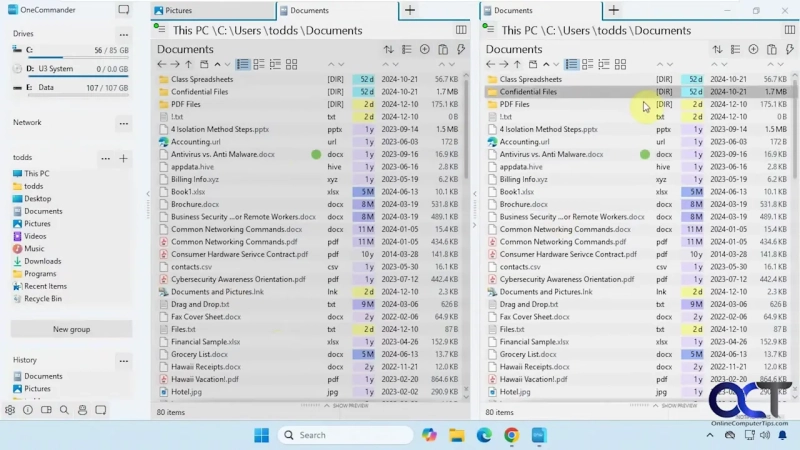Click the New group button

pos(71,329)
